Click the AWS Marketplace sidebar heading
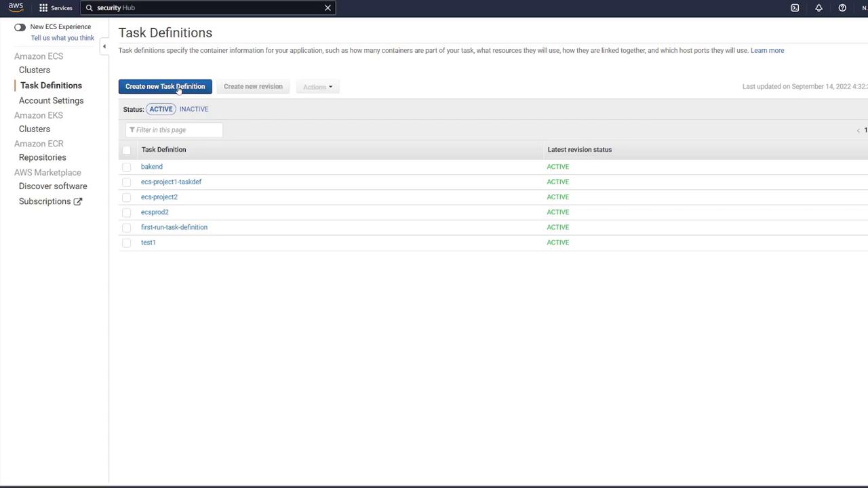 click(x=47, y=172)
